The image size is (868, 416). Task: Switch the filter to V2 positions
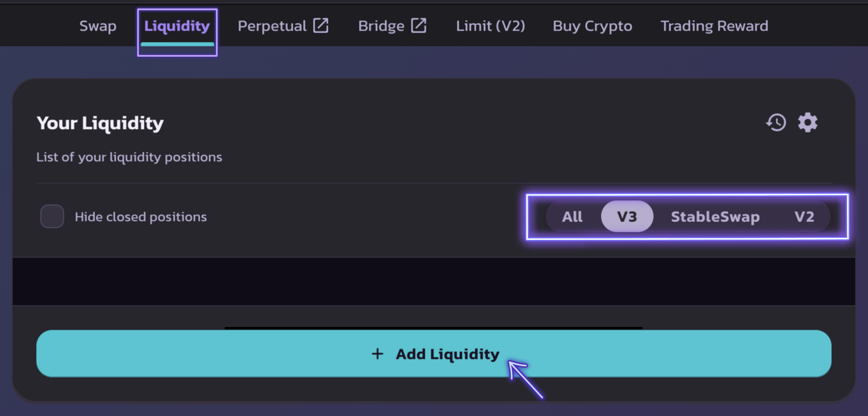[804, 217]
